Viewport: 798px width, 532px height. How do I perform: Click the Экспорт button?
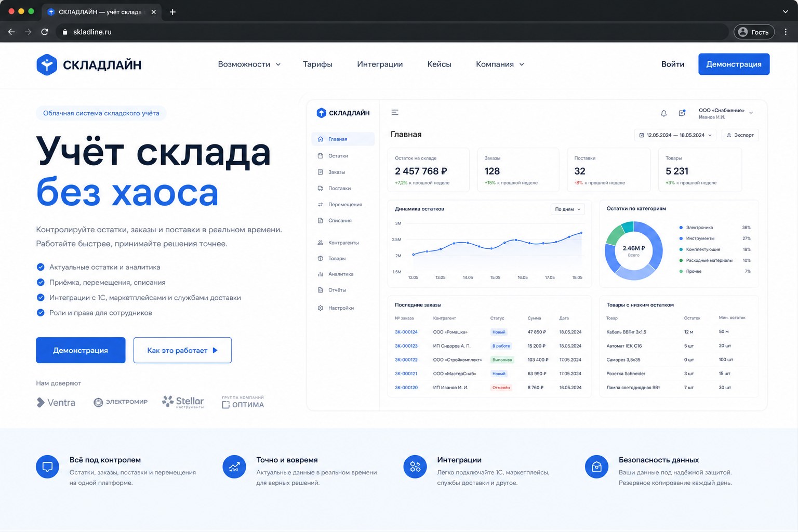point(740,135)
